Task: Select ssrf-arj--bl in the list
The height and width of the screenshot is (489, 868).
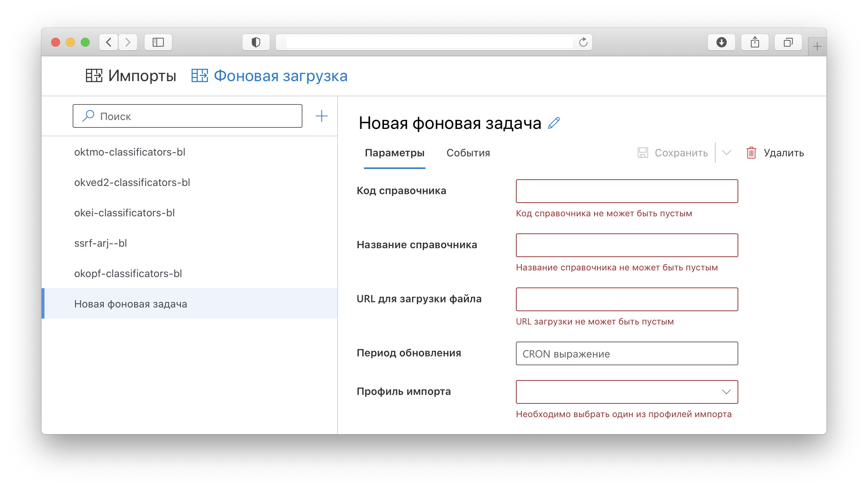Action: coord(190,243)
